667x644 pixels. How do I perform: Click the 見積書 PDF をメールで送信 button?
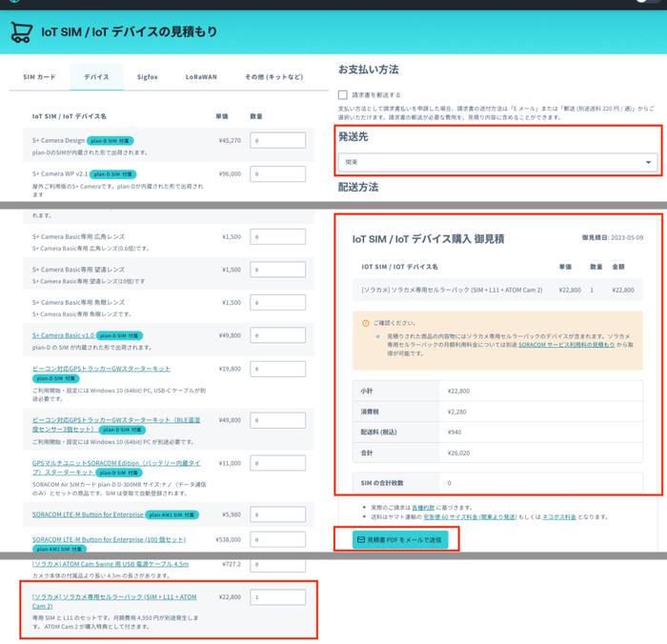[400, 539]
